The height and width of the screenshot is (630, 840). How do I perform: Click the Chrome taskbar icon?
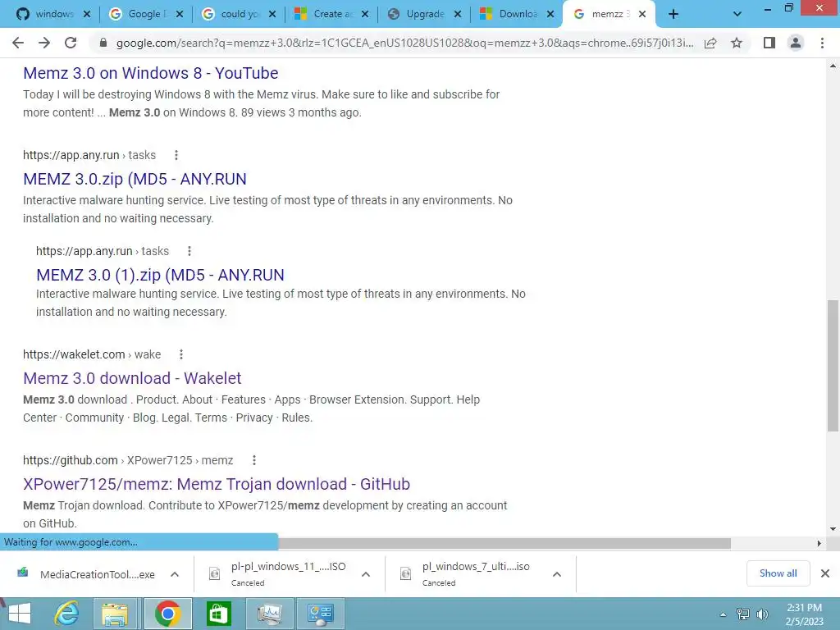pos(167,614)
